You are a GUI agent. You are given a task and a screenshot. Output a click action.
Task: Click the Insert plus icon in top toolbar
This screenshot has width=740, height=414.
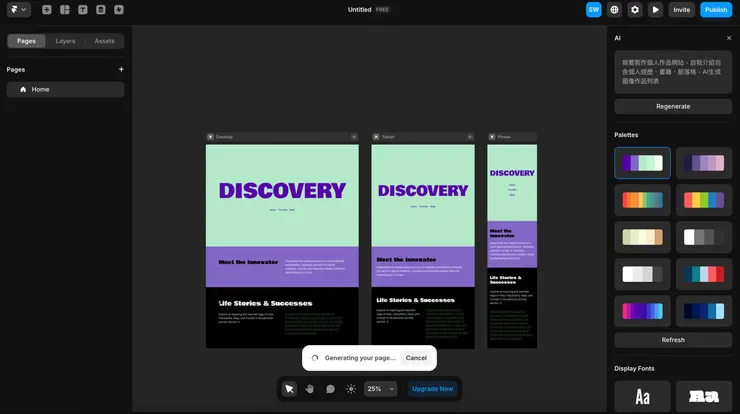(47, 9)
